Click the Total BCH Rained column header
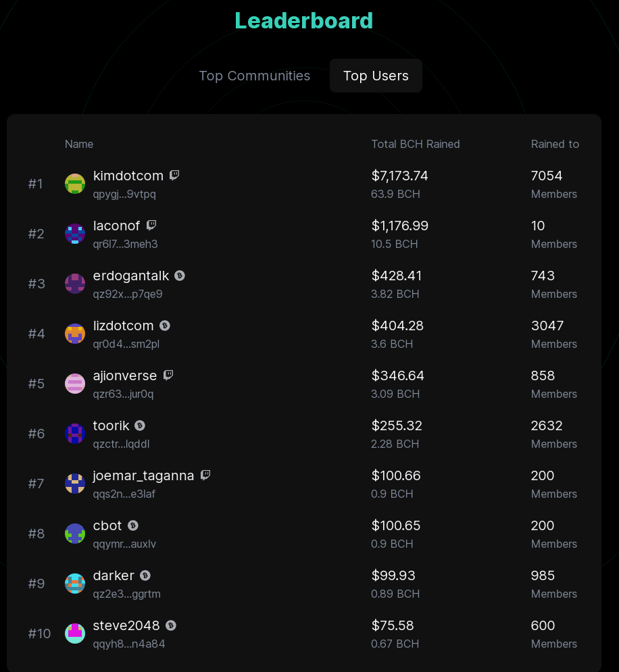This screenshot has height=672, width=619. pos(416,144)
